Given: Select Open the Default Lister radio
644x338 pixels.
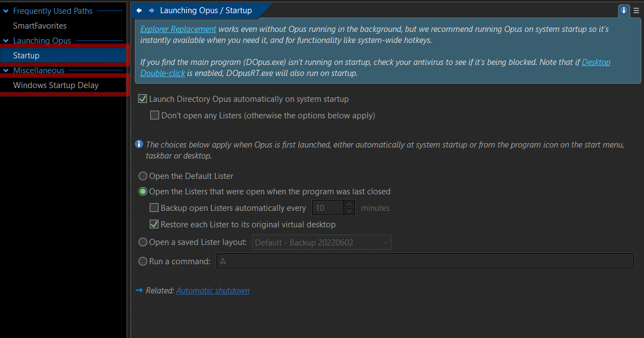Looking at the screenshot, I should (x=143, y=176).
